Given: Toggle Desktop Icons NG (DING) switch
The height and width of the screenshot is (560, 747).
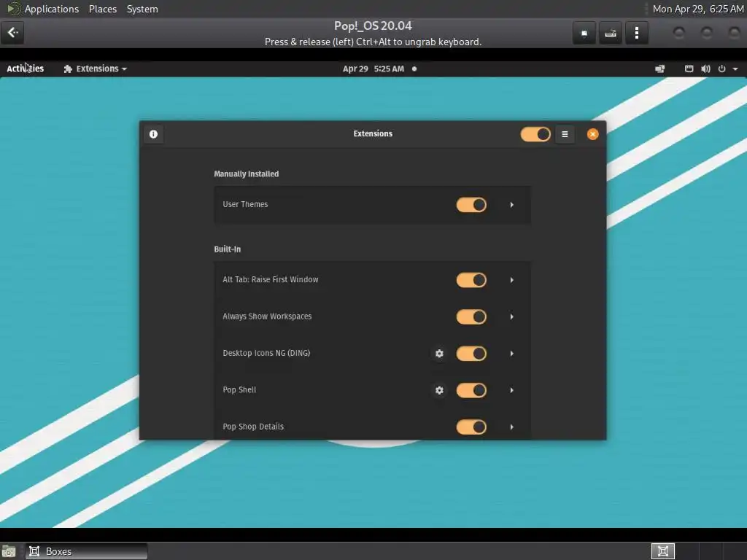Looking at the screenshot, I should 471,354.
